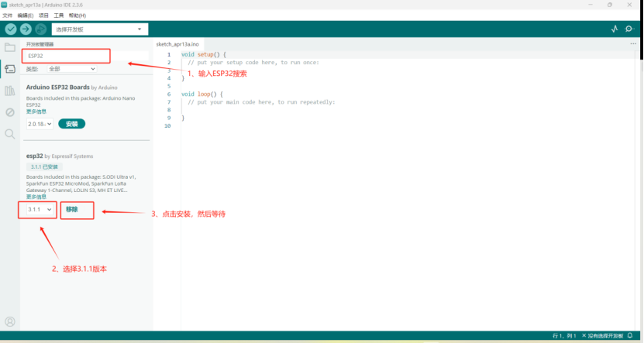Open the Library Manager sidebar icon

tap(10, 91)
